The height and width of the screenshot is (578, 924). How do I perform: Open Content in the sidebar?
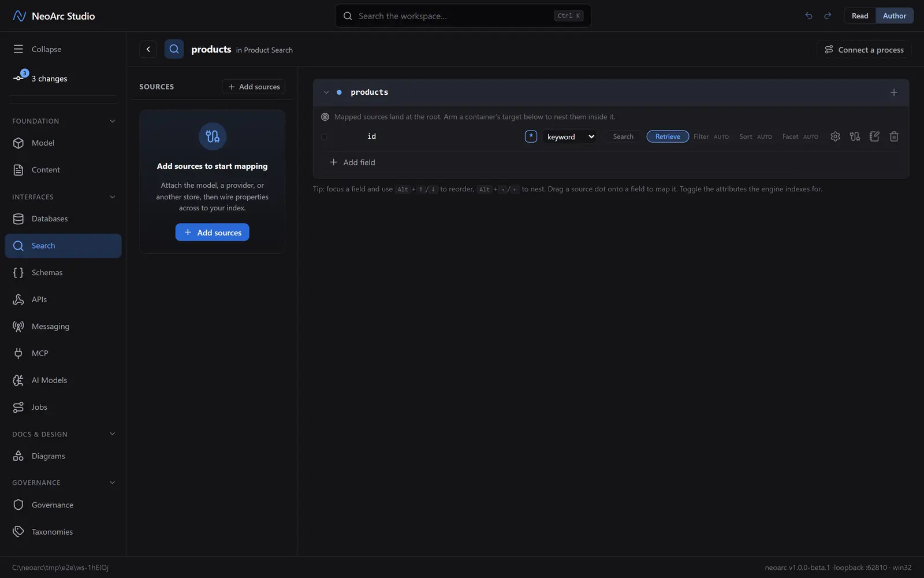coord(63,170)
